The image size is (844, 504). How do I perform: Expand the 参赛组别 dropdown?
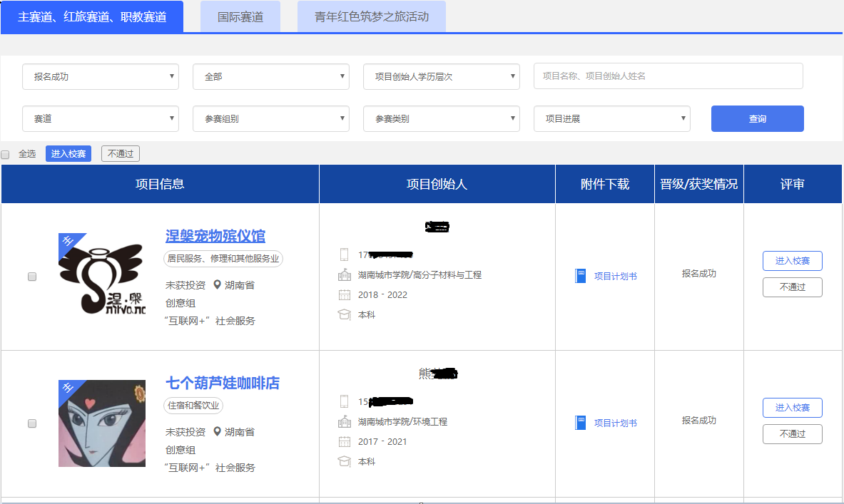(x=271, y=119)
